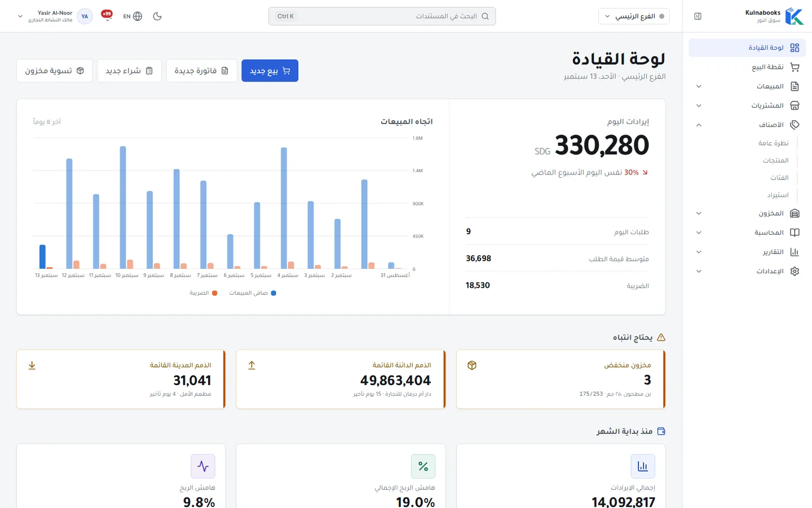Open the dashboard grid icon in sidebar
This screenshot has width=812, height=508.
pyautogui.click(x=795, y=48)
